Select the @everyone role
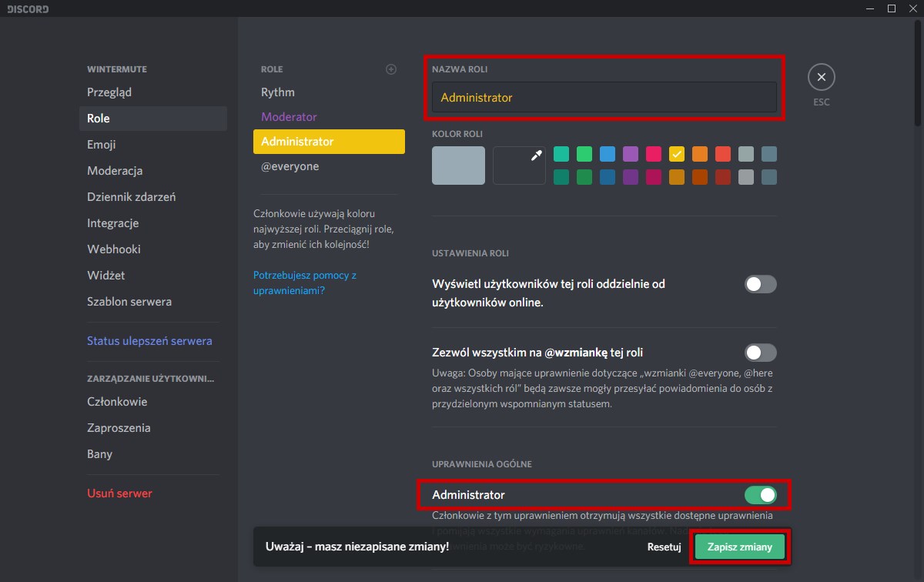Viewport: 924px width, 582px height. click(x=329, y=166)
